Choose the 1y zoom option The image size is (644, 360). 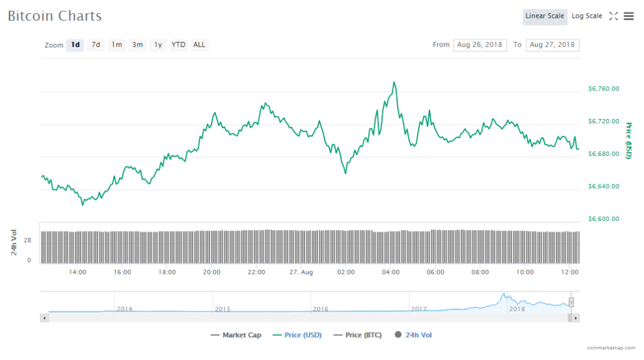[158, 45]
